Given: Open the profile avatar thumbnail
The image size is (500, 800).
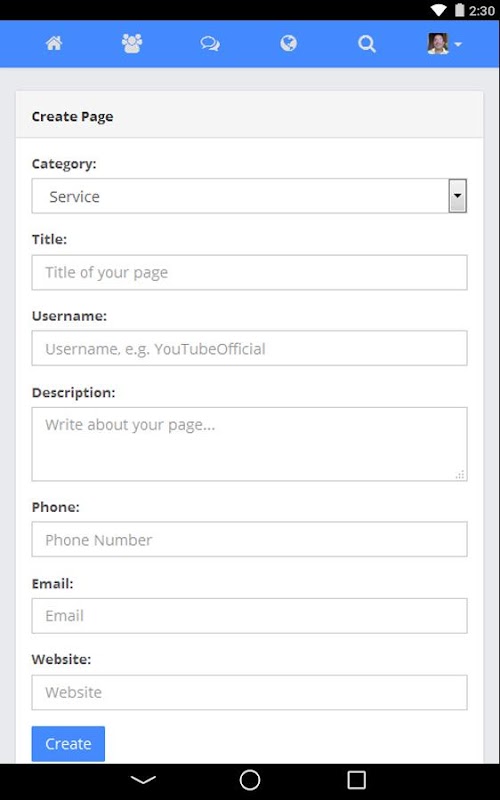Looking at the screenshot, I should tap(438, 44).
